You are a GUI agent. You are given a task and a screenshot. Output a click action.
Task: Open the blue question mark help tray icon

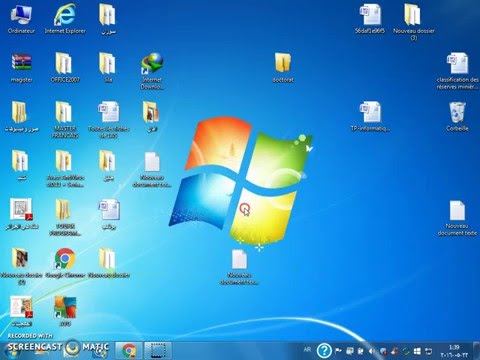click(x=324, y=351)
